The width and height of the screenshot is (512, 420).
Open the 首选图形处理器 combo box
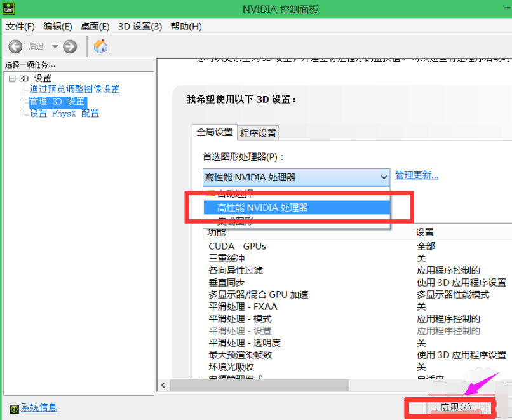point(383,177)
